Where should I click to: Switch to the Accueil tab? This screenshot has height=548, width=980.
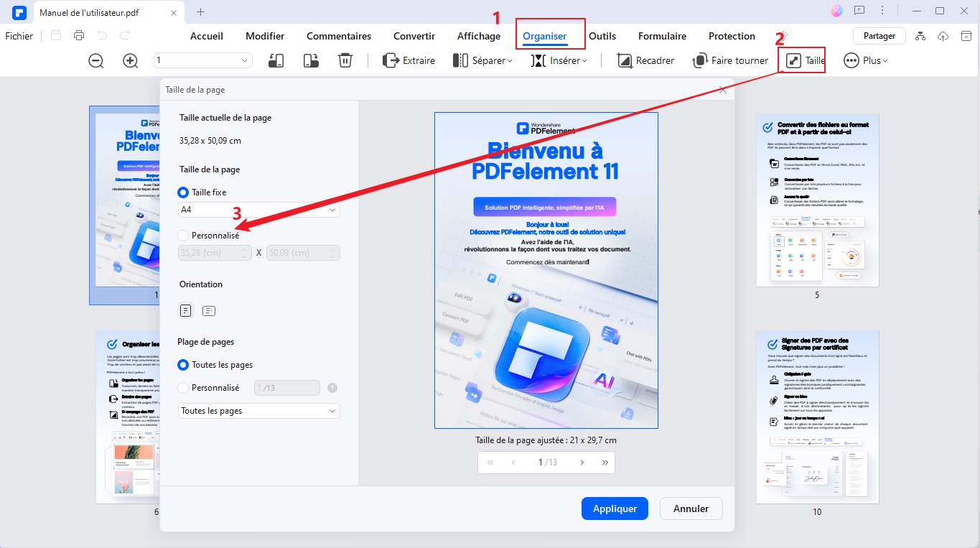point(207,36)
